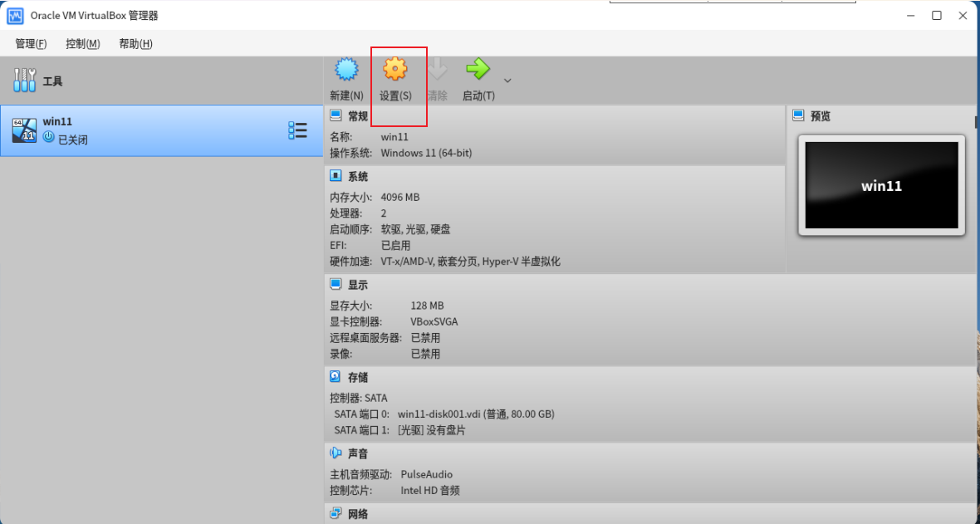980x524 pixels.
Task: Click the processor count value 2
Action: click(384, 213)
